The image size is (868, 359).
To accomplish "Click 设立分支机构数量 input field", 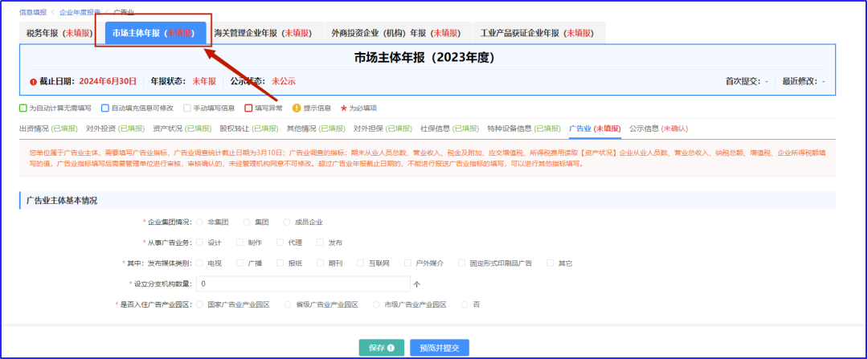I will 303,284.
